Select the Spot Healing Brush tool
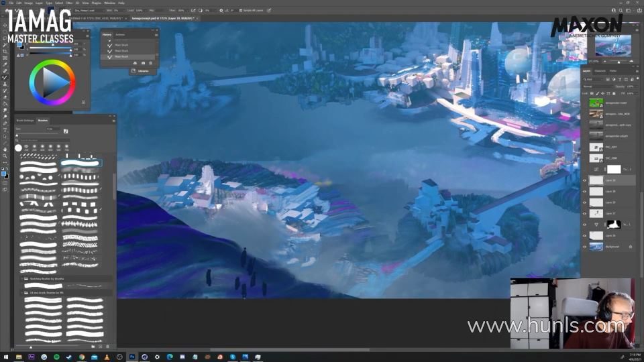Image resolution: width=644 pixels, height=362 pixels. tap(5, 71)
